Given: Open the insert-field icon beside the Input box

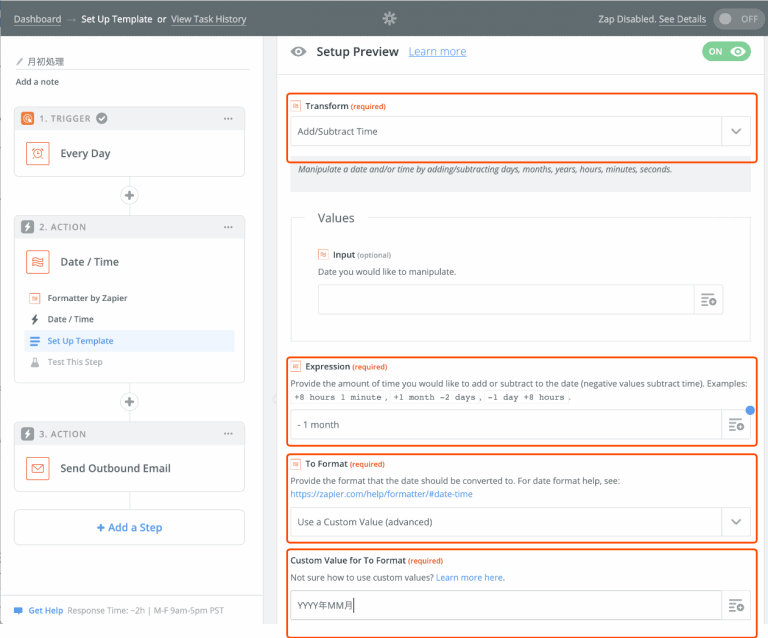Looking at the screenshot, I should 708,300.
